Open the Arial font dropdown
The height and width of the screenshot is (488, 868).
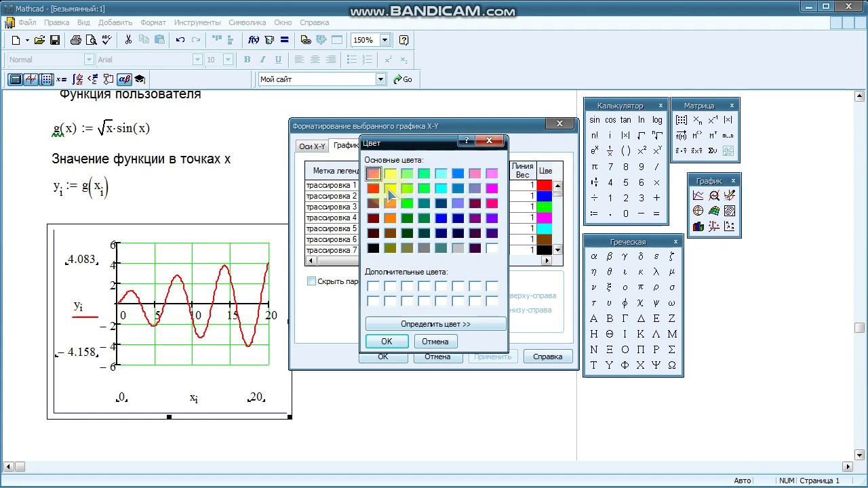[x=197, y=60]
